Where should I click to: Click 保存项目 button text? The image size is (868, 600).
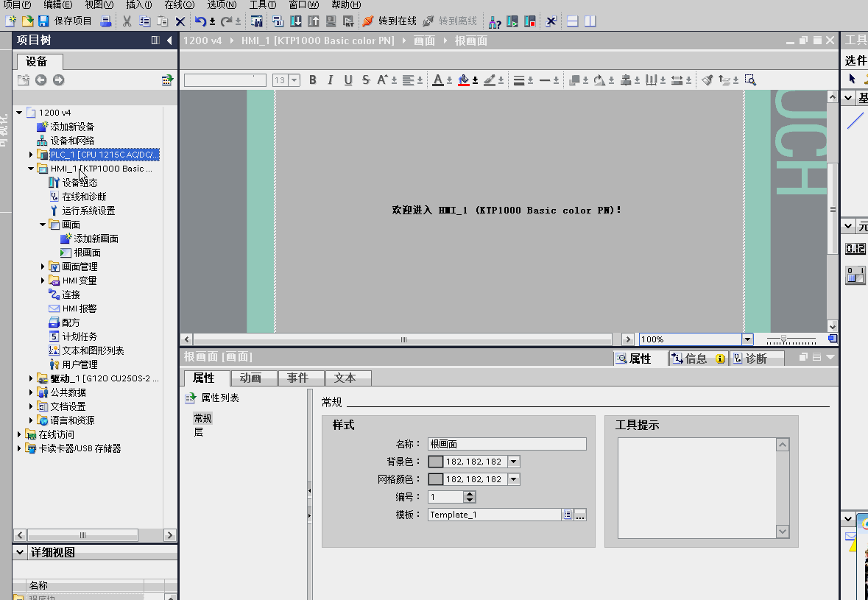(73, 21)
